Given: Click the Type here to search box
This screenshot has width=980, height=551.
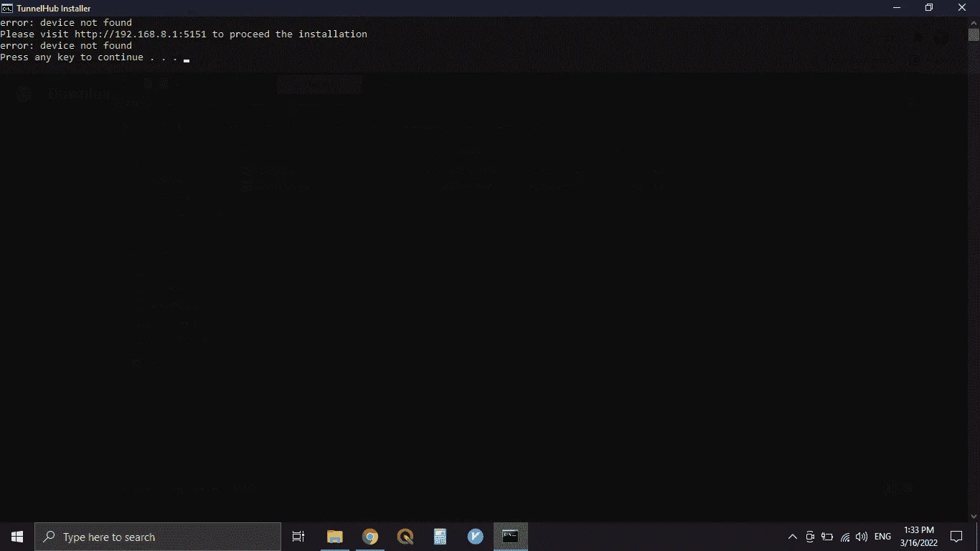Looking at the screenshot, I should 158,537.
